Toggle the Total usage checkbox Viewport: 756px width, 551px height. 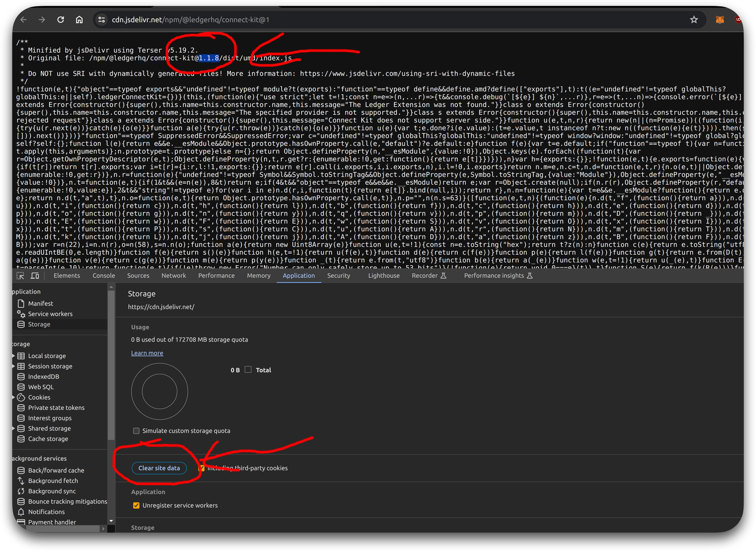click(248, 370)
